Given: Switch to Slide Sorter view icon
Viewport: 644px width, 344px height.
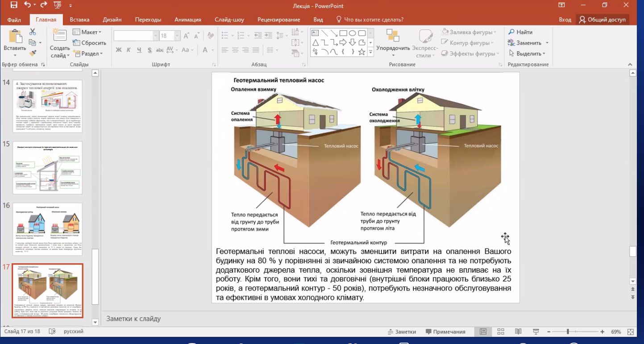Looking at the screenshot, I should coord(500,332).
